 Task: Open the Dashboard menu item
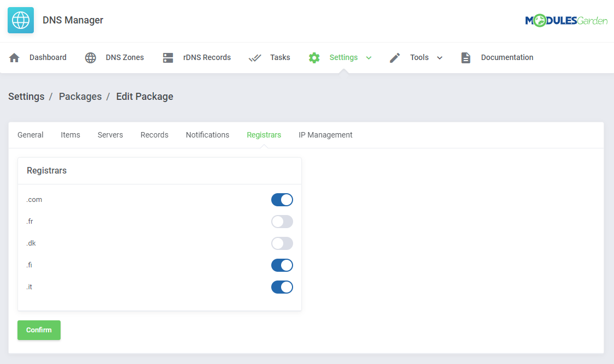pos(48,57)
